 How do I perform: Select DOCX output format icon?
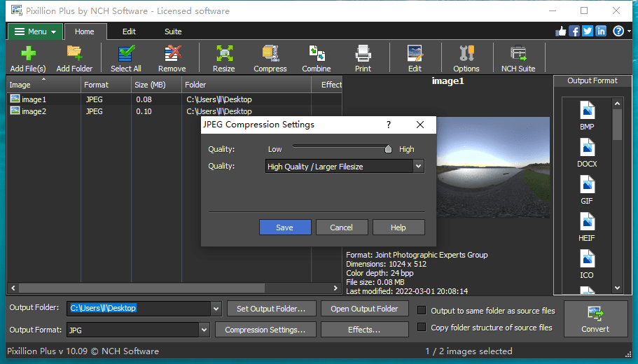pyautogui.click(x=587, y=153)
